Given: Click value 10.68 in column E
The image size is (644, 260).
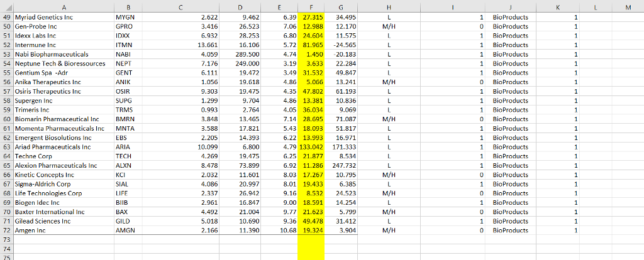Looking at the screenshot, I should (279, 230).
